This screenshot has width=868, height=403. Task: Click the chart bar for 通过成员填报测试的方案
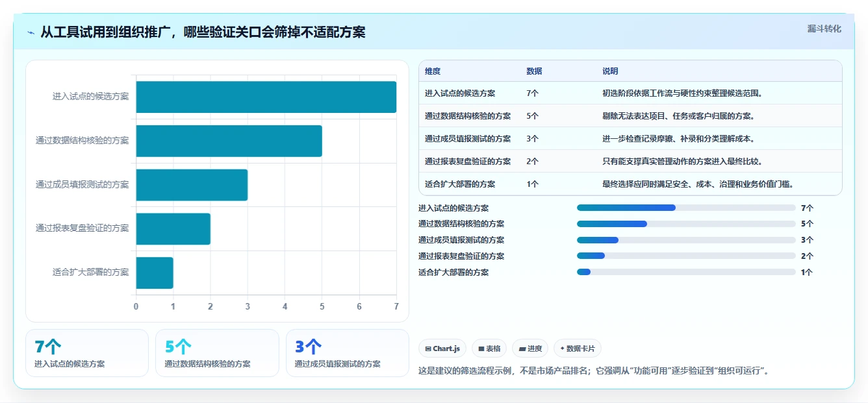tap(192, 185)
